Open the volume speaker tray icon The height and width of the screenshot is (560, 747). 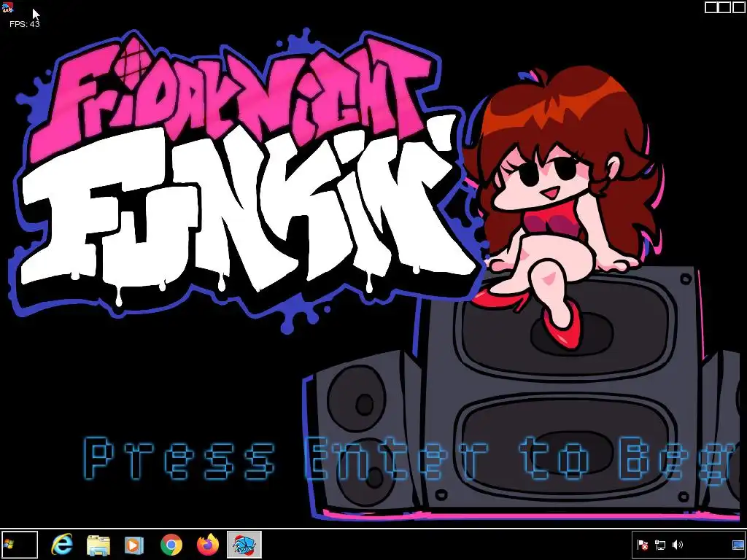click(678, 545)
